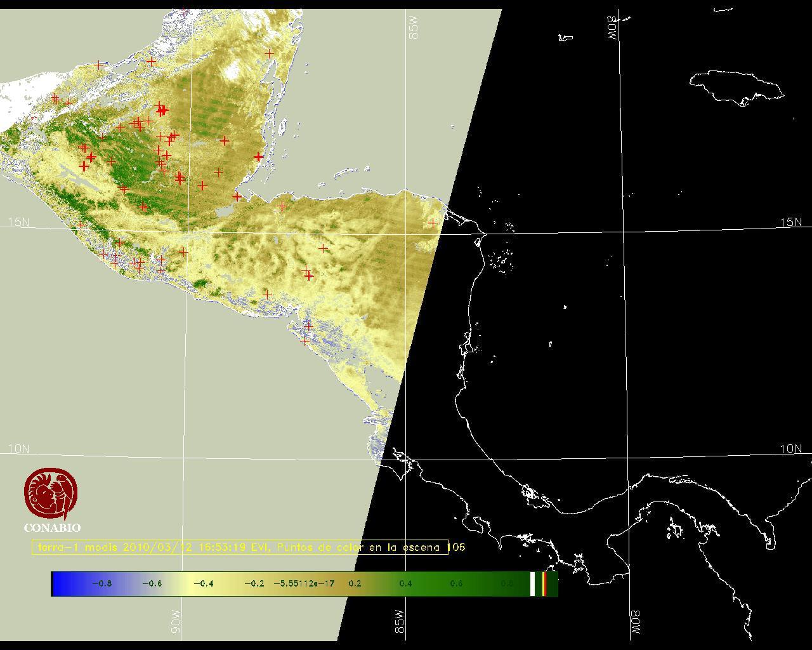
Task: Select the 85W label at the top
Action: pyautogui.click(x=414, y=28)
